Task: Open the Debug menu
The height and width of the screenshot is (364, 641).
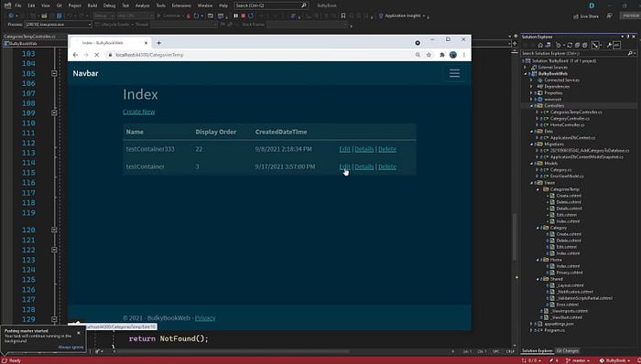Action: click(109, 5)
